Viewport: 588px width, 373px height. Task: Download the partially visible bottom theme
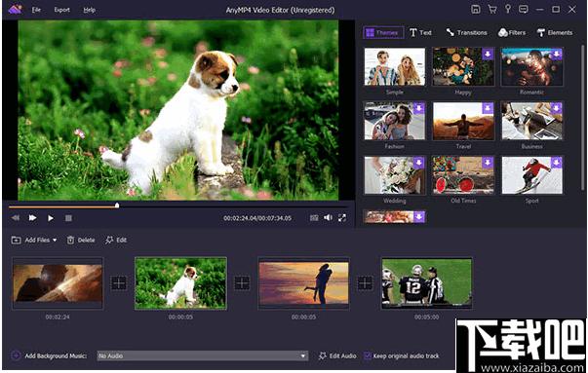(419, 216)
